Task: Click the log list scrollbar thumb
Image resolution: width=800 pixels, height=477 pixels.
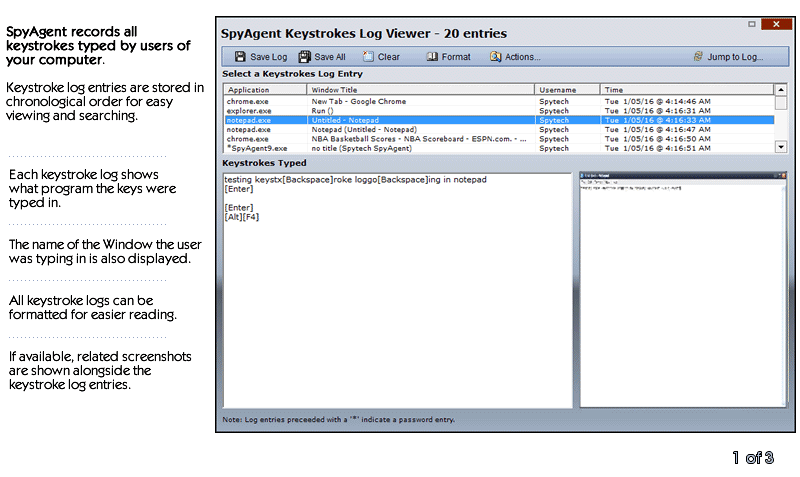Action: [x=781, y=103]
